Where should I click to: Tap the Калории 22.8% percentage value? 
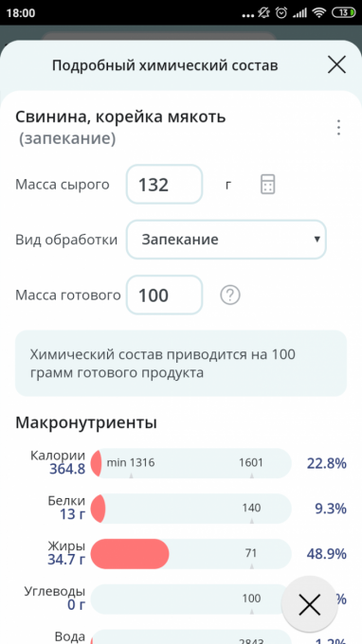coord(327,464)
